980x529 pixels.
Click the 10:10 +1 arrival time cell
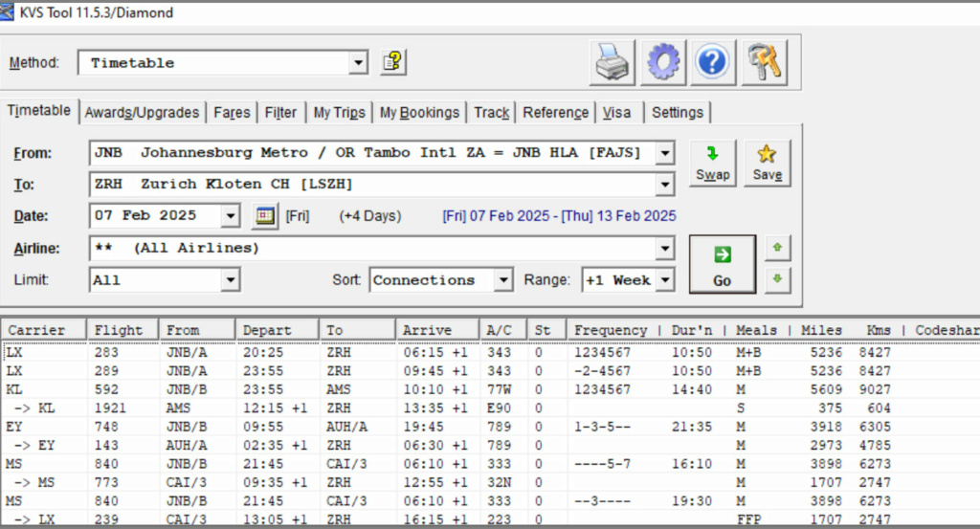[x=435, y=389]
